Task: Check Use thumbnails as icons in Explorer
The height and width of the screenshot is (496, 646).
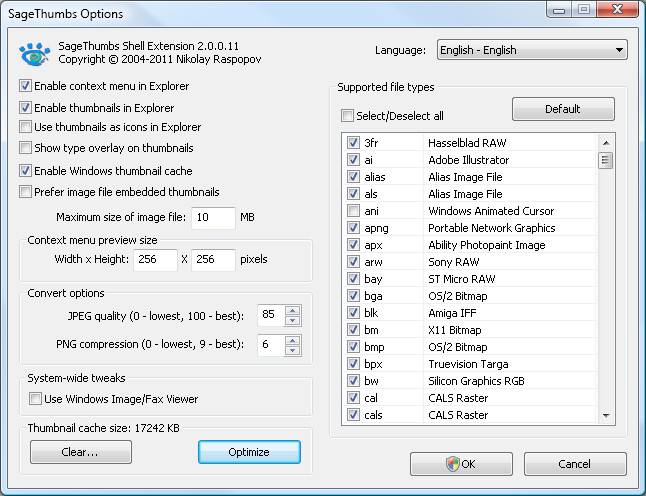Action: tap(25, 126)
